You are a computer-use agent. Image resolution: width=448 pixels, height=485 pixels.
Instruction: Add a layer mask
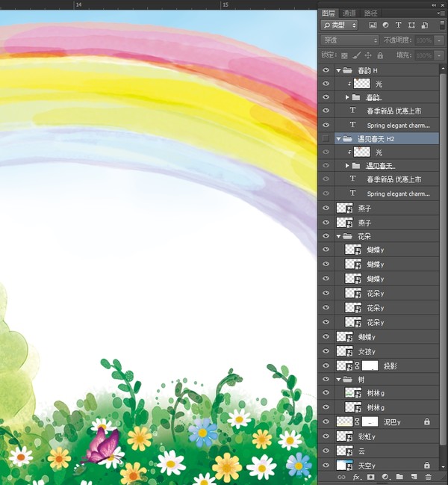pyautogui.click(x=371, y=477)
